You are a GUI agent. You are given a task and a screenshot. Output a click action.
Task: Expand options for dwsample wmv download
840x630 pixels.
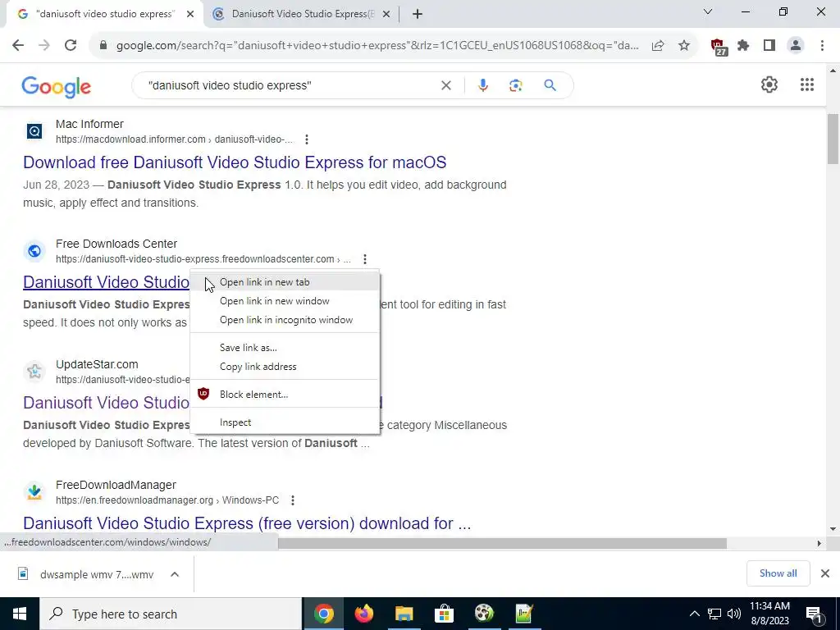point(175,574)
